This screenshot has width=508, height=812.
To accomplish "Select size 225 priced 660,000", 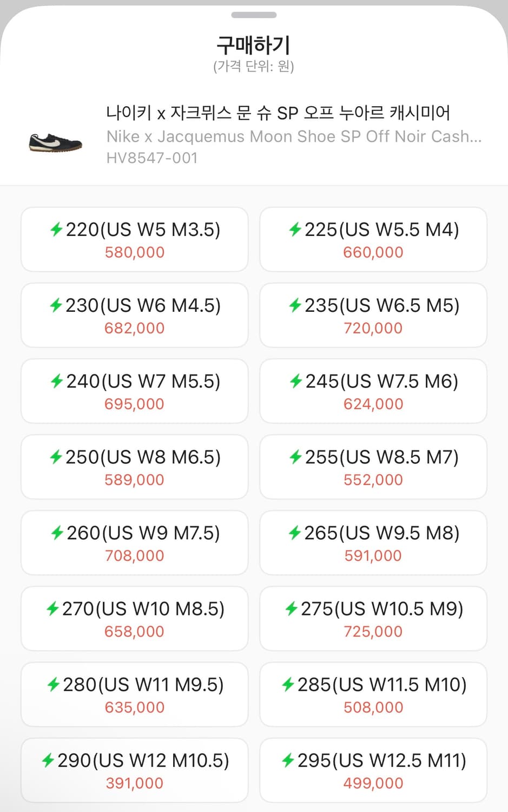I will click(373, 239).
